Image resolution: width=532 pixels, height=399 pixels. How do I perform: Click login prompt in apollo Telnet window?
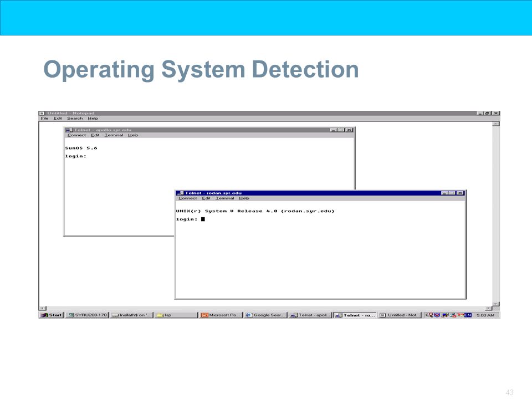pyautogui.click(x=76, y=156)
